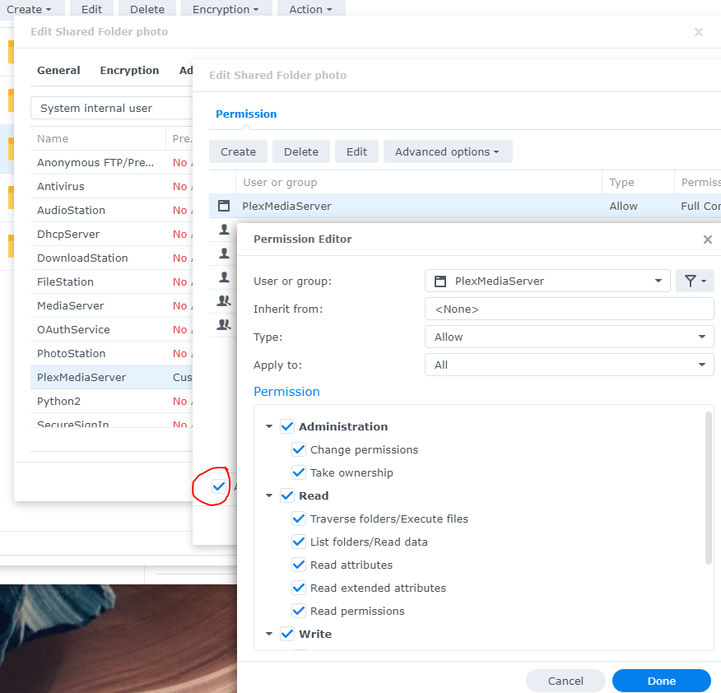721x693 pixels.
Task: Select Antivirus in the user list
Action: (111, 186)
